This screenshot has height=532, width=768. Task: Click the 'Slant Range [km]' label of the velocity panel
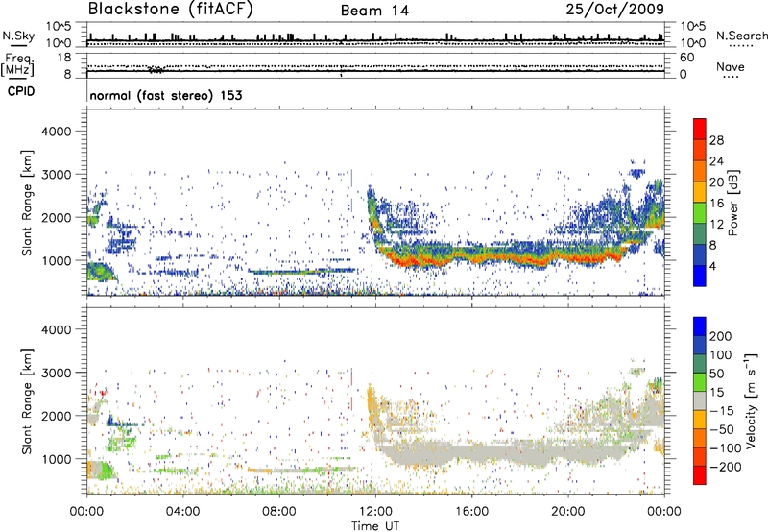coord(28,400)
